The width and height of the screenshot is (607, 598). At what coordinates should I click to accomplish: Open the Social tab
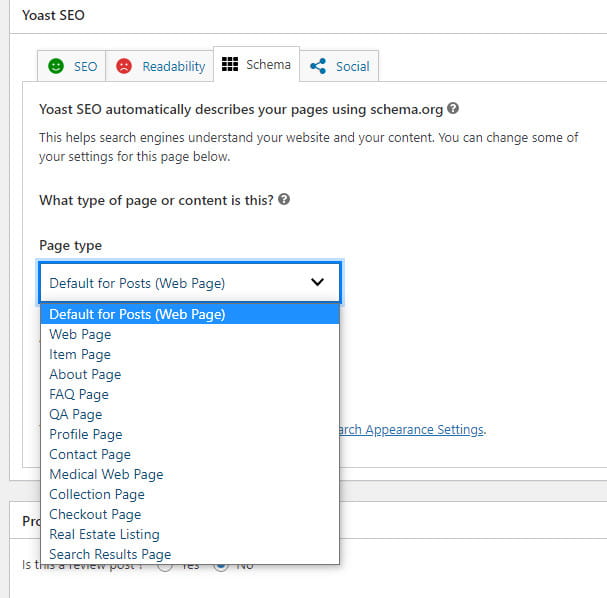pos(340,66)
